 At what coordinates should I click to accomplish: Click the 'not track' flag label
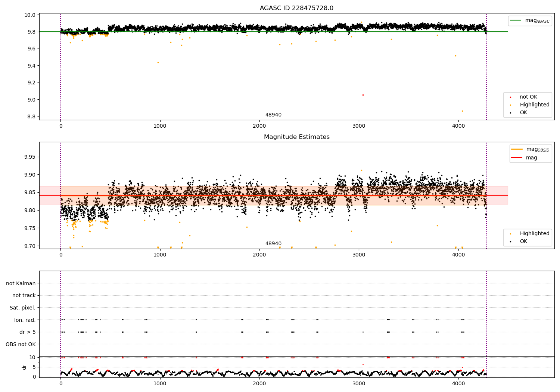(x=24, y=296)
